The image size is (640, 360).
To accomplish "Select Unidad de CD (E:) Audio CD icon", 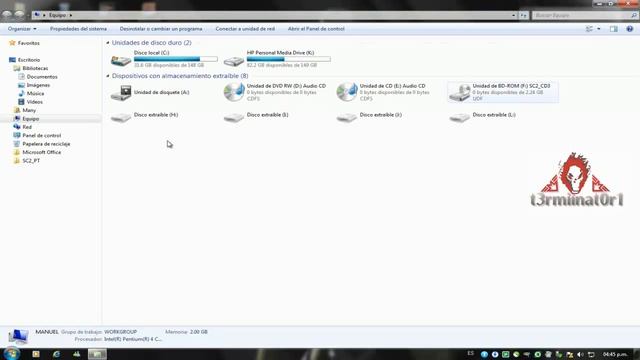I will tap(347, 92).
